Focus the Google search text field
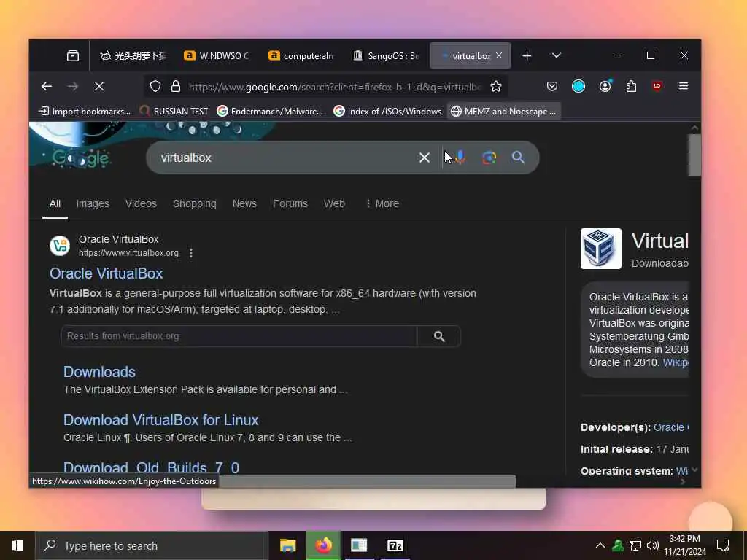The height and width of the screenshot is (560, 747). (x=286, y=157)
